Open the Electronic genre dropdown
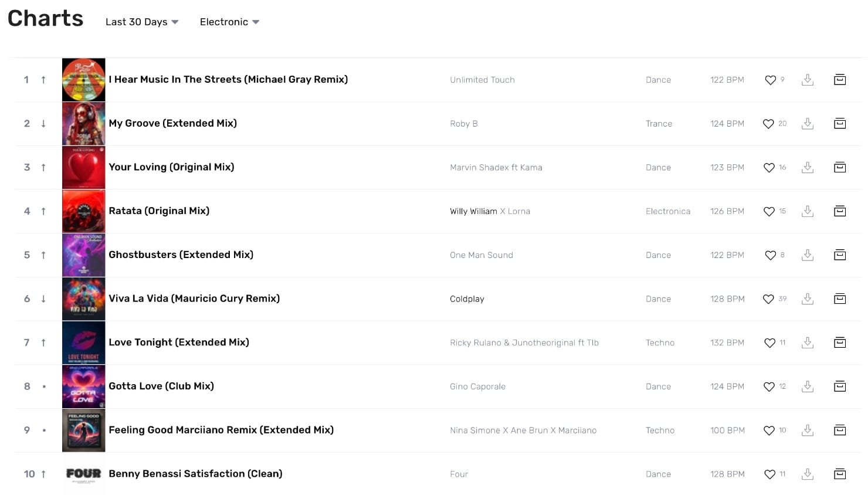 [229, 22]
